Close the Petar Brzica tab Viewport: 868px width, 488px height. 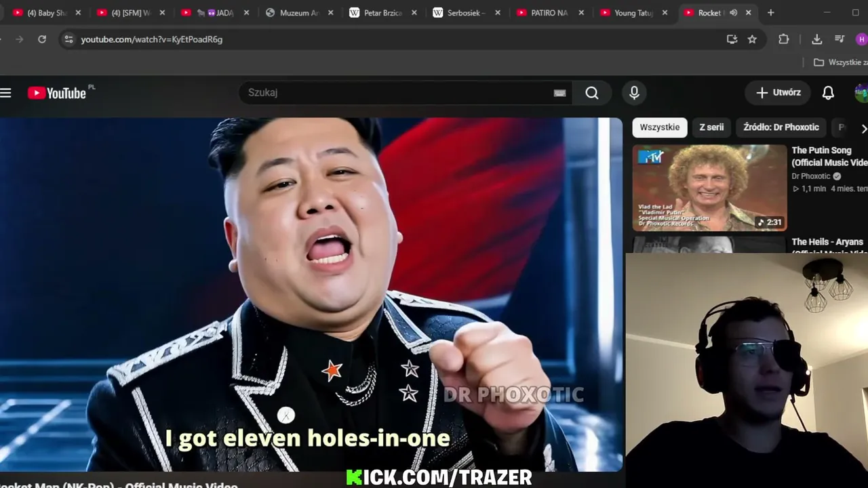[414, 13]
